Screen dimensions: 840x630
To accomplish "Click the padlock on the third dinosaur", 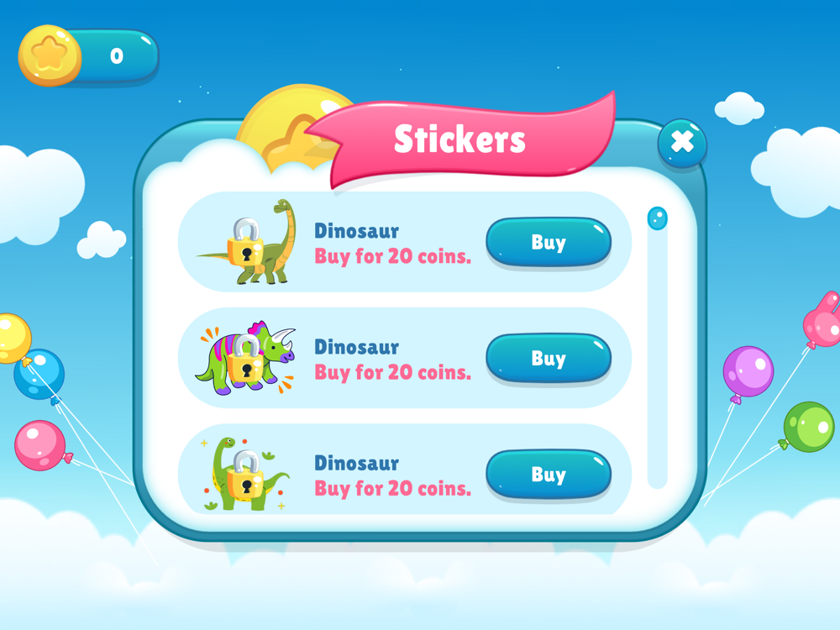I will 246,474.
